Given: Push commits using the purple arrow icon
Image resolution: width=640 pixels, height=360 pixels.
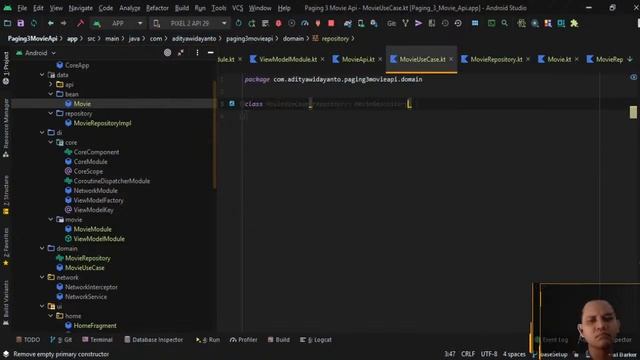Looking at the screenshot, I should (x=418, y=23).
